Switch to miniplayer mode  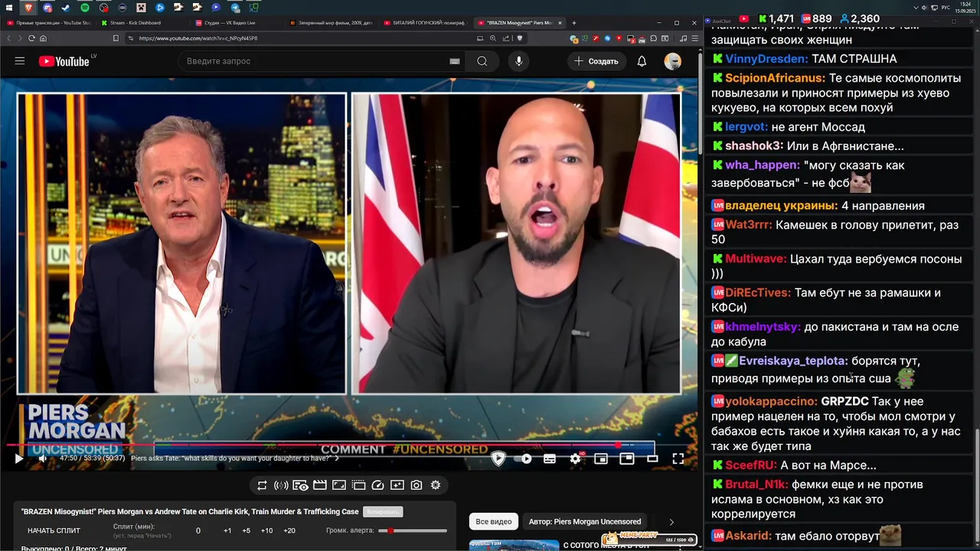click(x=601, y=458)
